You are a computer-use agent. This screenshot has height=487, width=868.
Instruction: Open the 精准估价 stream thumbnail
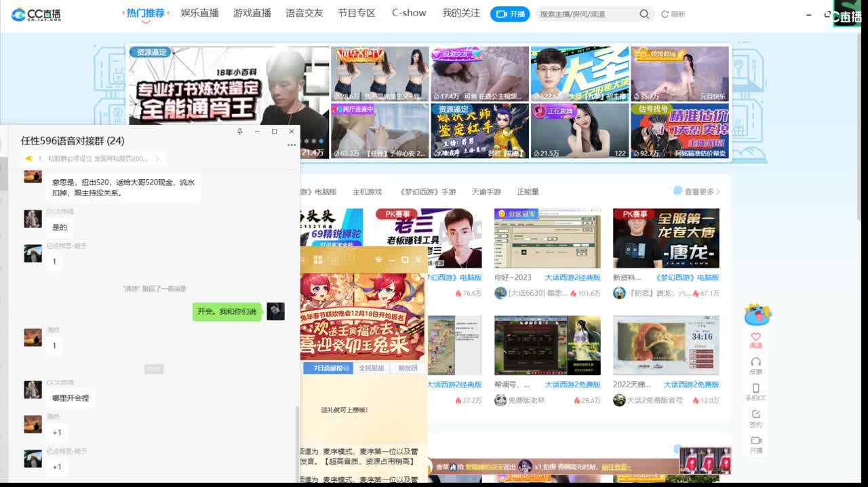[x=679, y=130]
